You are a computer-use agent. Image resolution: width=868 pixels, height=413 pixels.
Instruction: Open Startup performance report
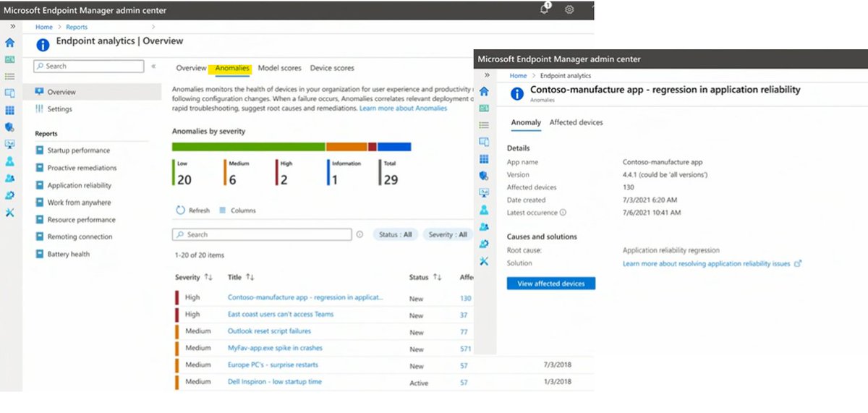(x=78, y=150)
